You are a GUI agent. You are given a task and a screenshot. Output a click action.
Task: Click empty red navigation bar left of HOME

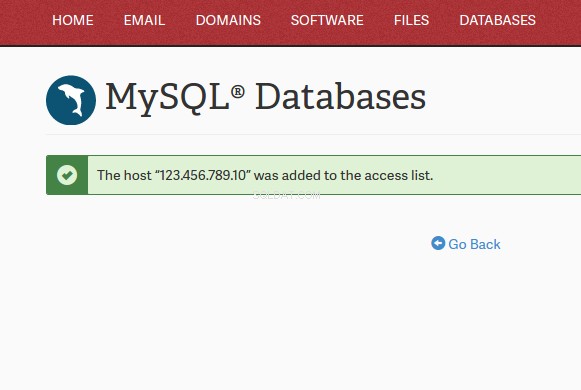click(24, 21)
